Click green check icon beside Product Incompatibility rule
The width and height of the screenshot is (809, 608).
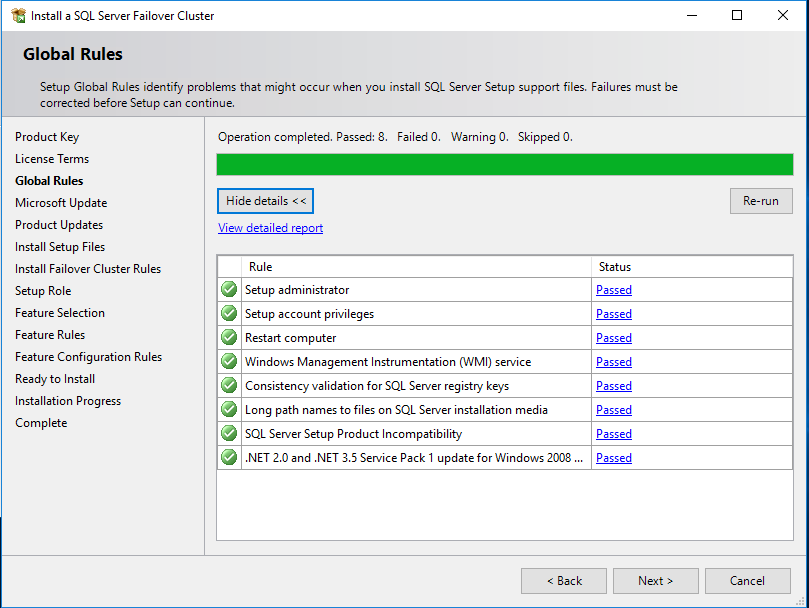[x=229, y=434]
